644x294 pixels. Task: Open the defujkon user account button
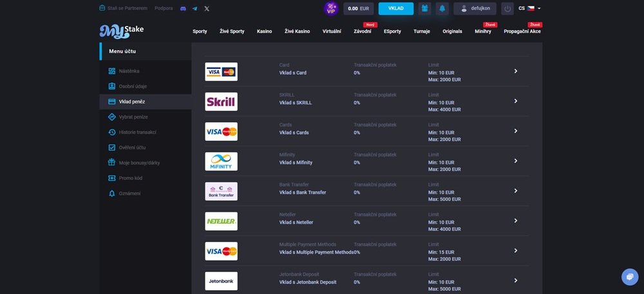tap(475, 8)
